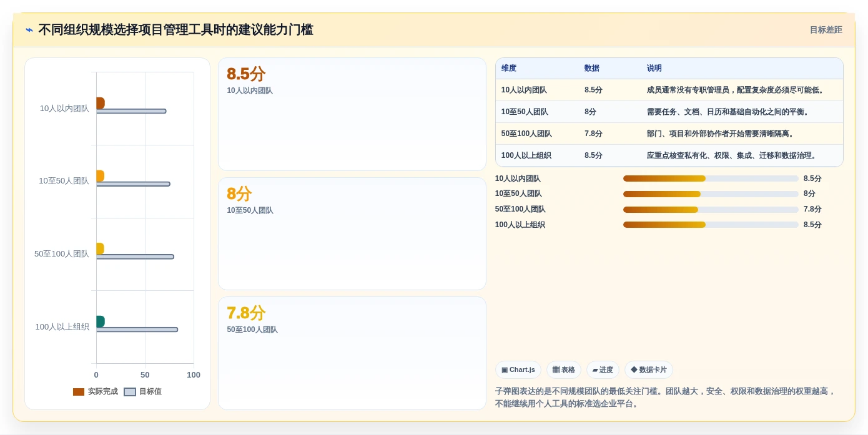Click the footer note starting 子弹图表达的是

666,398
